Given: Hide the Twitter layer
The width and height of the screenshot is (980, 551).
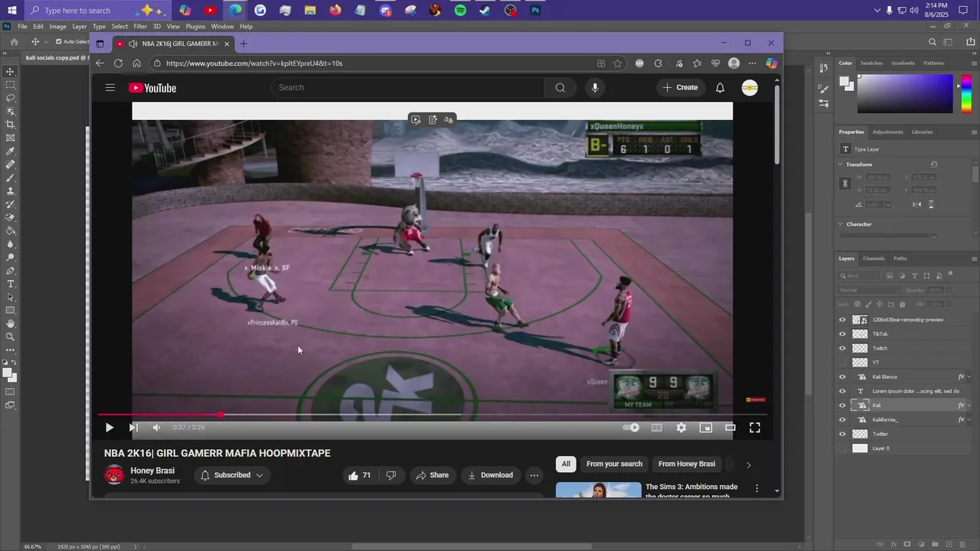Looking at the screenshot, I should (x=842, y=434).
